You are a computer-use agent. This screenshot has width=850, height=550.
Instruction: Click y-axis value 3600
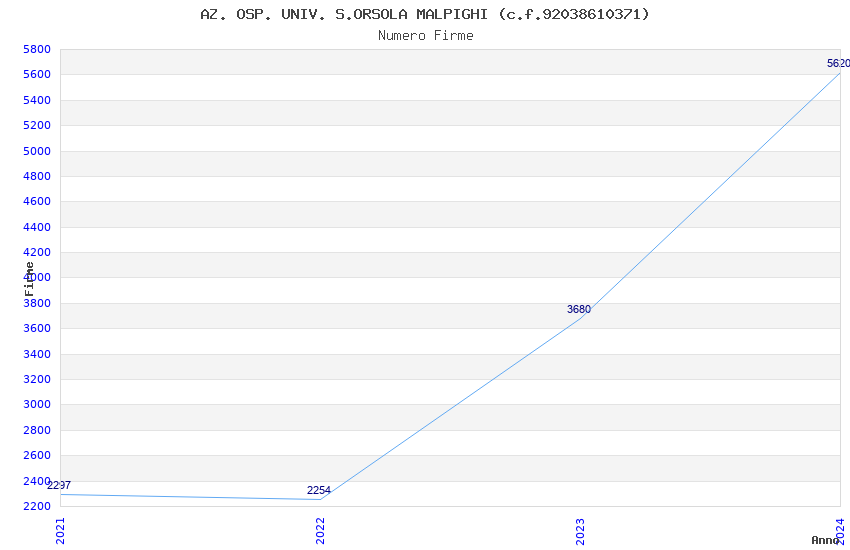point(37,328)
